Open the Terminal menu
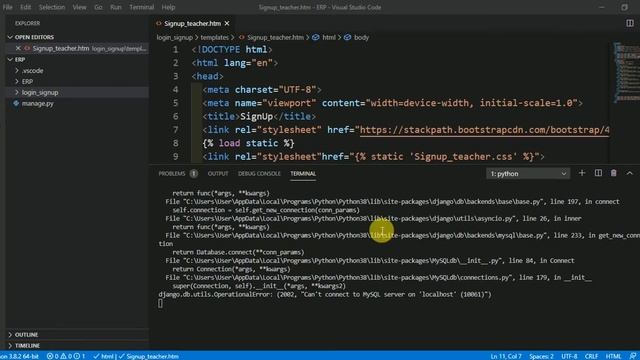Viewport: 640px width, 360px height. pos(142,7)
